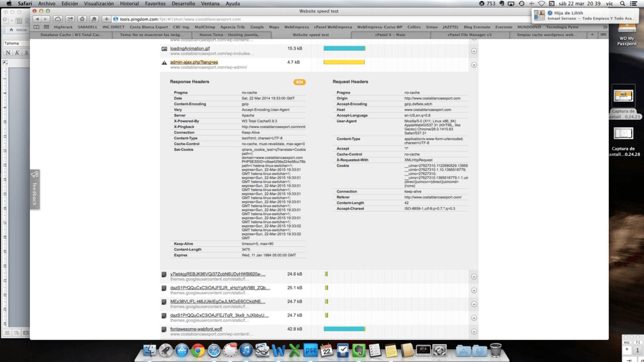Launch Google Chrome from Dock
Image resolution: width=644 pixels, height=362 pixels.
(197, 350)
